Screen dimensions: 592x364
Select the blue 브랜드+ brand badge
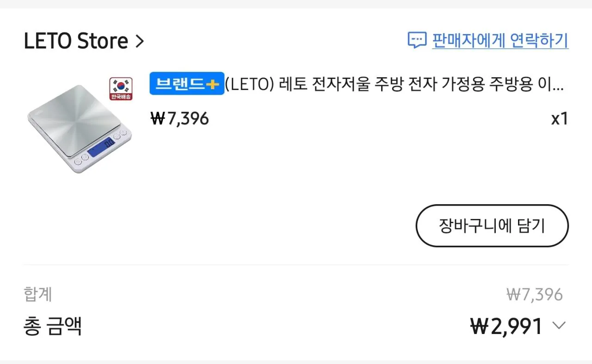pyautogui.click(x=186, y=84)
